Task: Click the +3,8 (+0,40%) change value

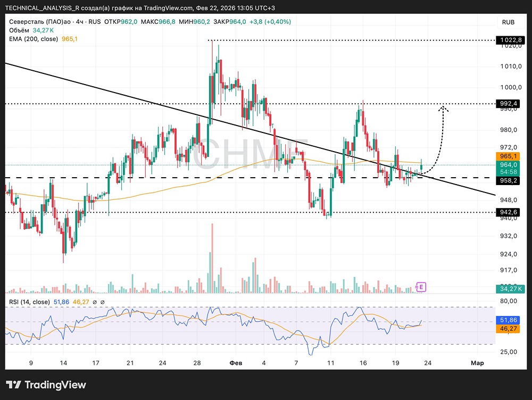Action: click(x=270, y=22)
